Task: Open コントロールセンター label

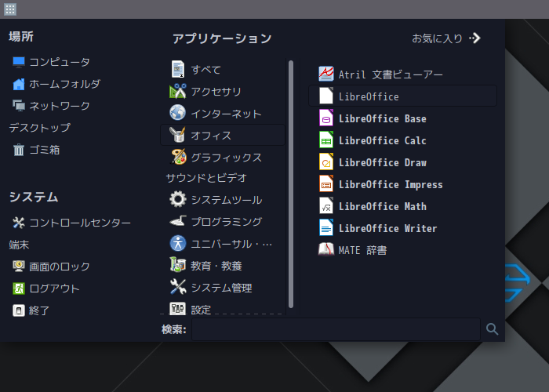Action: (80, 223)
